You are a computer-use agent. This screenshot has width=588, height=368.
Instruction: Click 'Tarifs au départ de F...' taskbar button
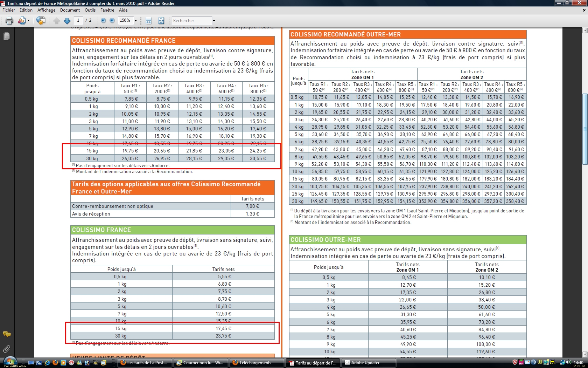tap(313, 363)
